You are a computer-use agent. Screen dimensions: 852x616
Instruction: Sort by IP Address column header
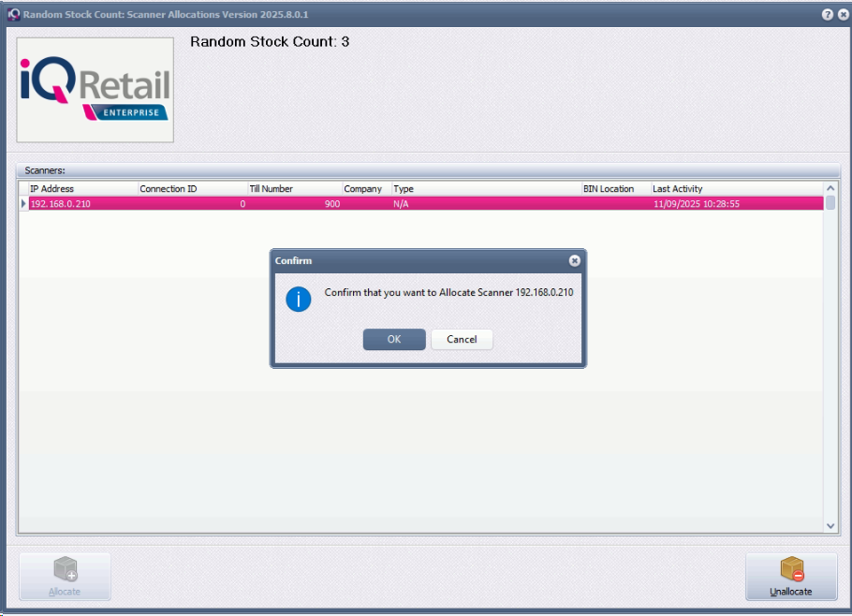coord(83,188)
